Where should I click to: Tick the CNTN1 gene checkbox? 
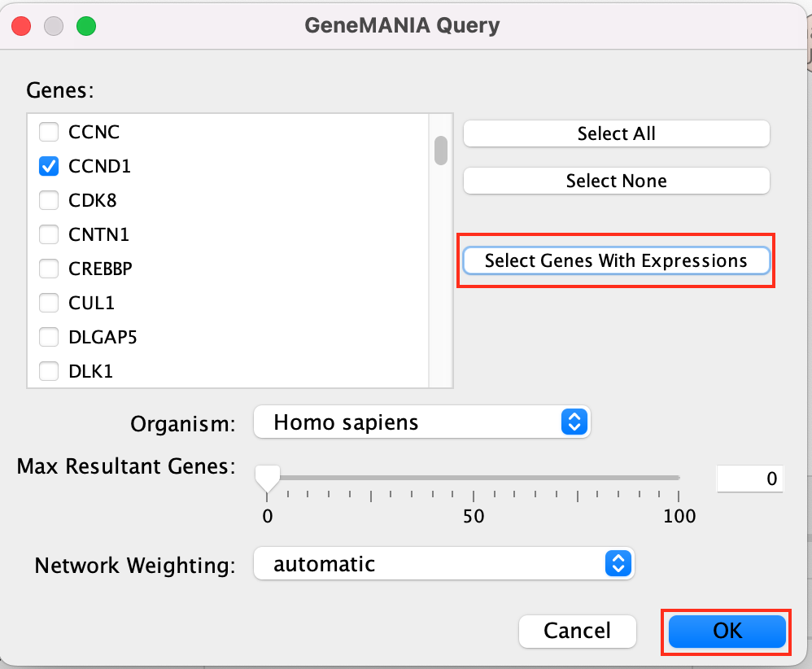click(50, 234)
